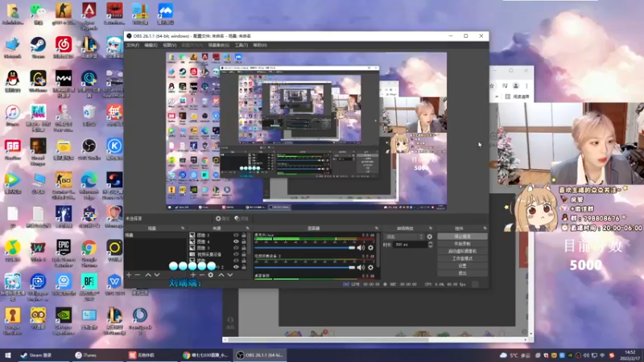Viewport: 644px width, 362px height.
Task: Open the GeForce Experience desktop shortcut
Action: (x=64, y=320)
